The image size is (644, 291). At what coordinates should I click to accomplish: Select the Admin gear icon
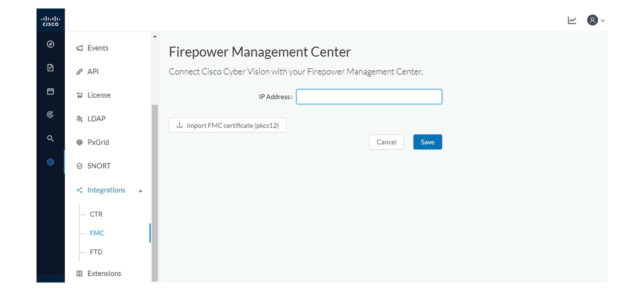(50, 162)
